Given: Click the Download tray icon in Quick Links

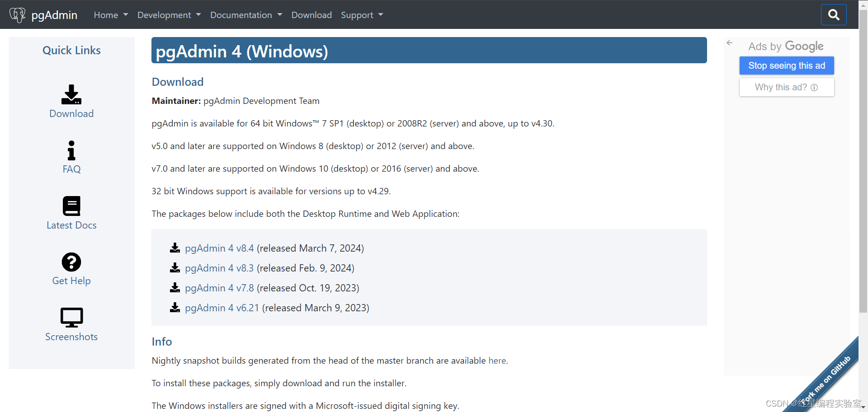Looking at the screenshot, I should coord(71,94).
